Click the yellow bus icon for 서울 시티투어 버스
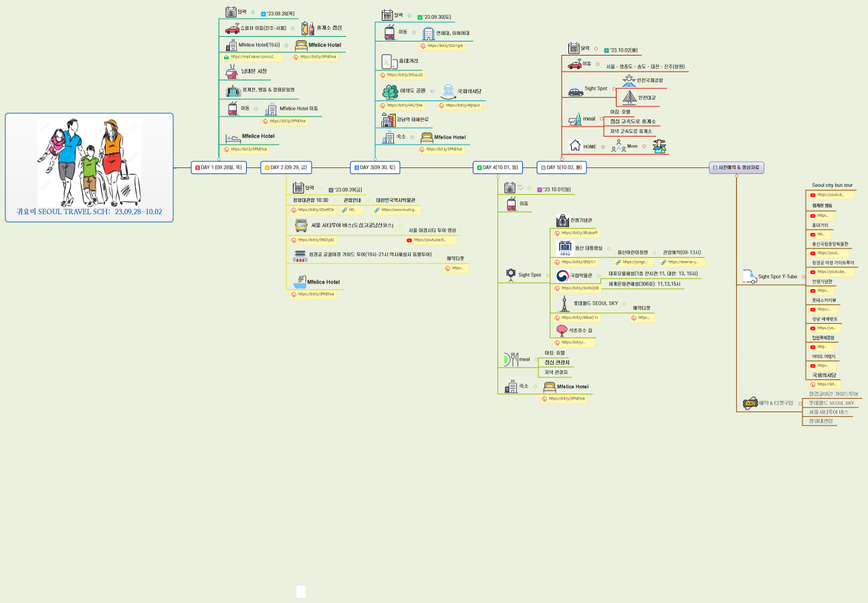868x603 pixels. pos(301,226)
